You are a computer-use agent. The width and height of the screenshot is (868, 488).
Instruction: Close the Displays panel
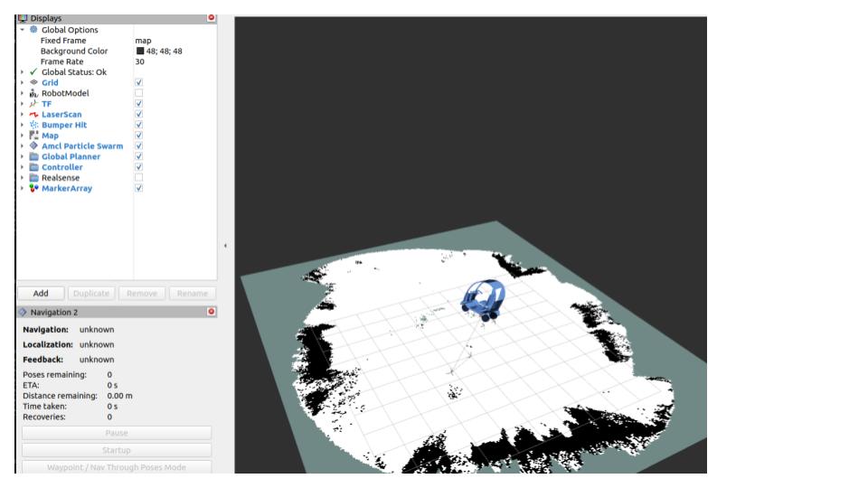click(211, 18)
